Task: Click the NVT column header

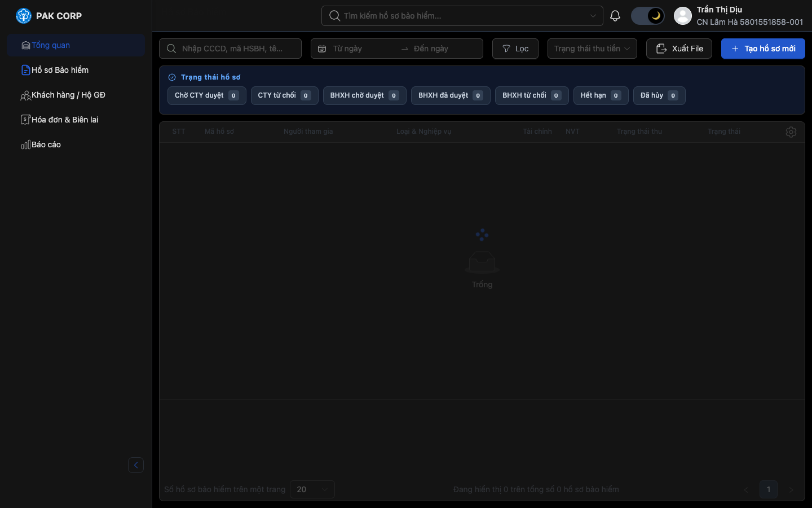Action: (572, 132)
